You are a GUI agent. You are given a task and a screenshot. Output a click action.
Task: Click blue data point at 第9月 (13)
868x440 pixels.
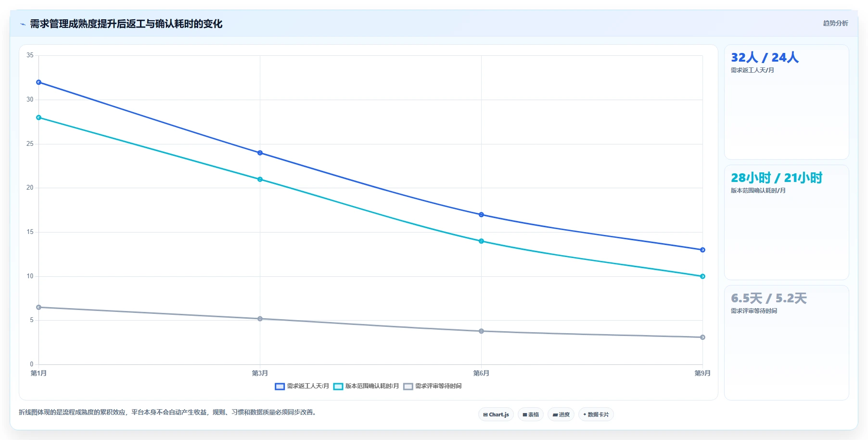point(702,250)
